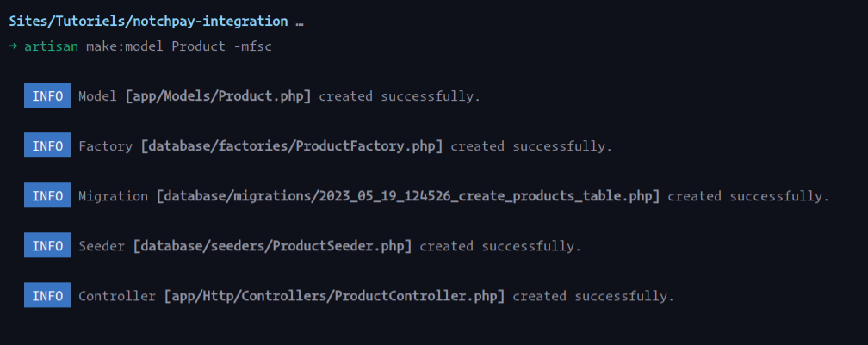The image size is (868, 345).
Task: Open the create_products_table migration file path
Action: (408, 196)
